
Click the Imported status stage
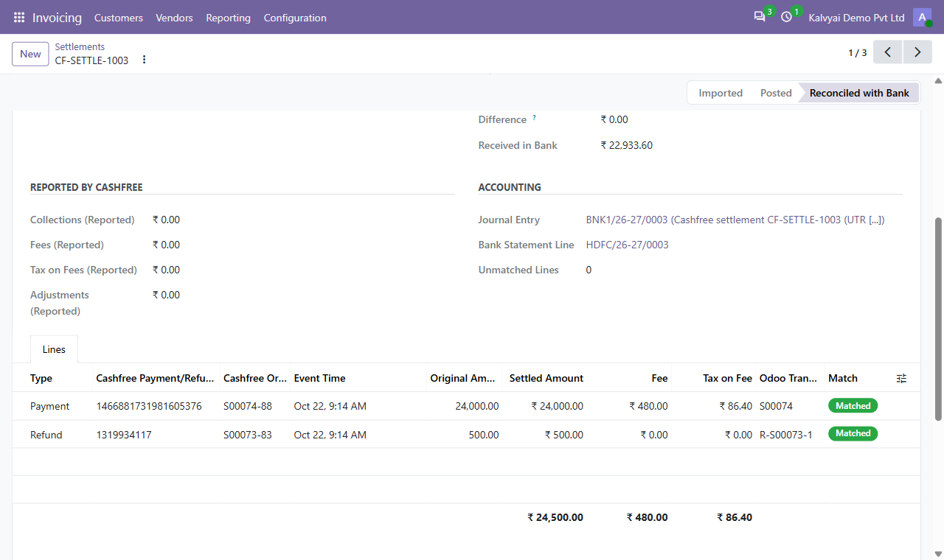pyautogui.click(x=721, y=93)
